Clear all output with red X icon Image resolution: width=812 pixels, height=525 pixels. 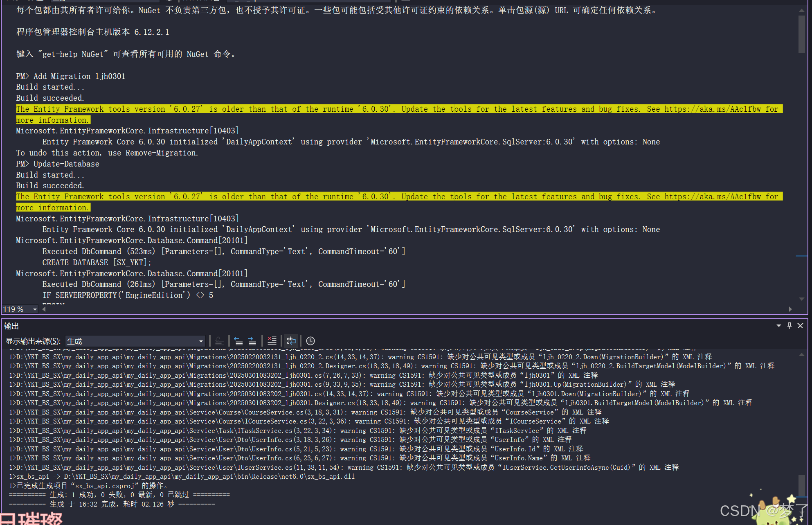272,341
